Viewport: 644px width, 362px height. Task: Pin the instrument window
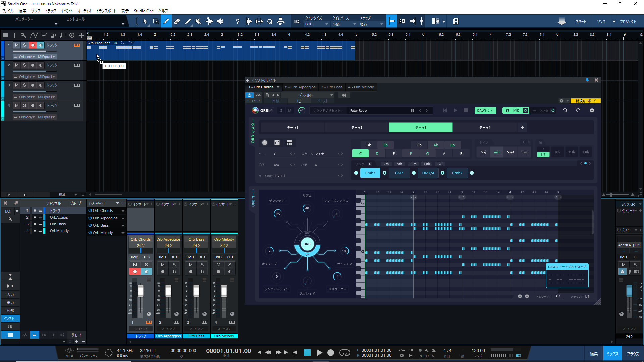tap(587, 80)
